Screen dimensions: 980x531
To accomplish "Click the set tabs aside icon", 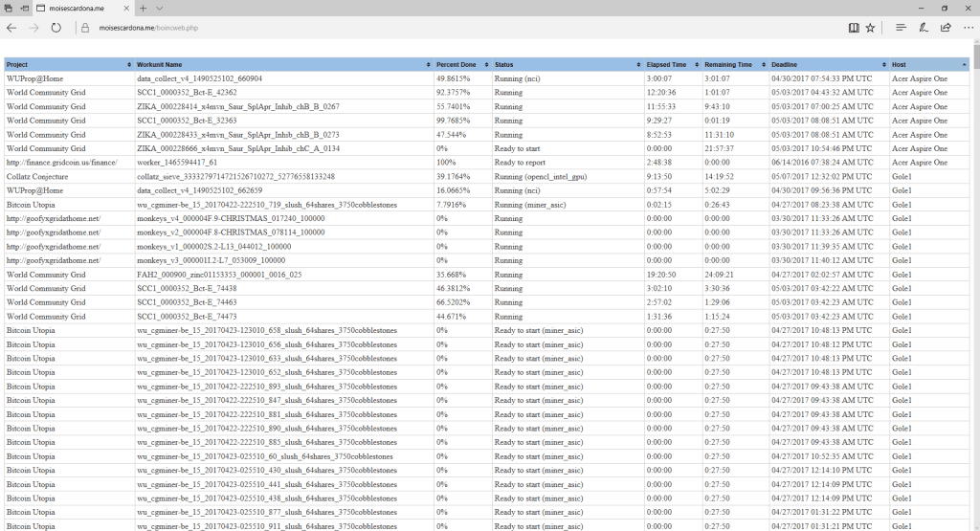I will [24, 8].
